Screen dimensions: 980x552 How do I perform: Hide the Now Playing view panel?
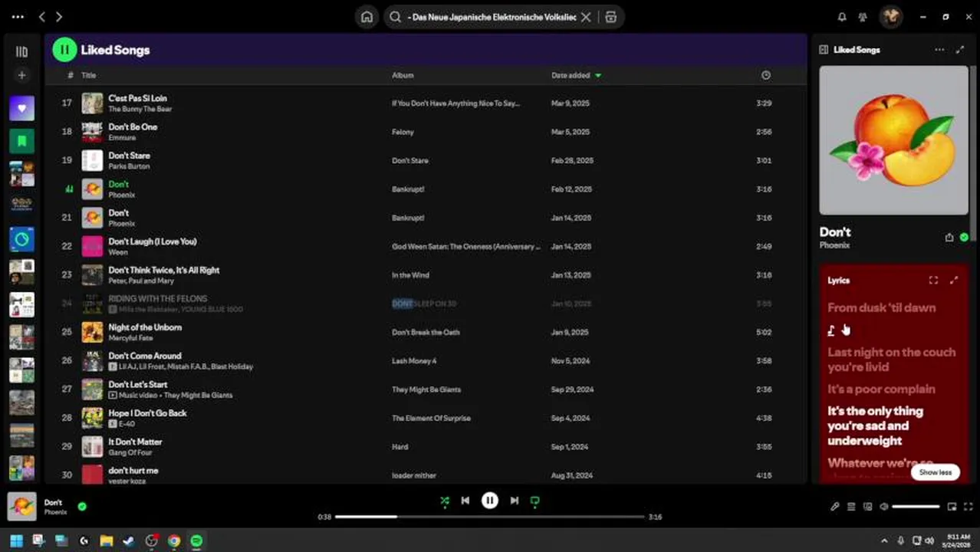click(x=824, y=50)
